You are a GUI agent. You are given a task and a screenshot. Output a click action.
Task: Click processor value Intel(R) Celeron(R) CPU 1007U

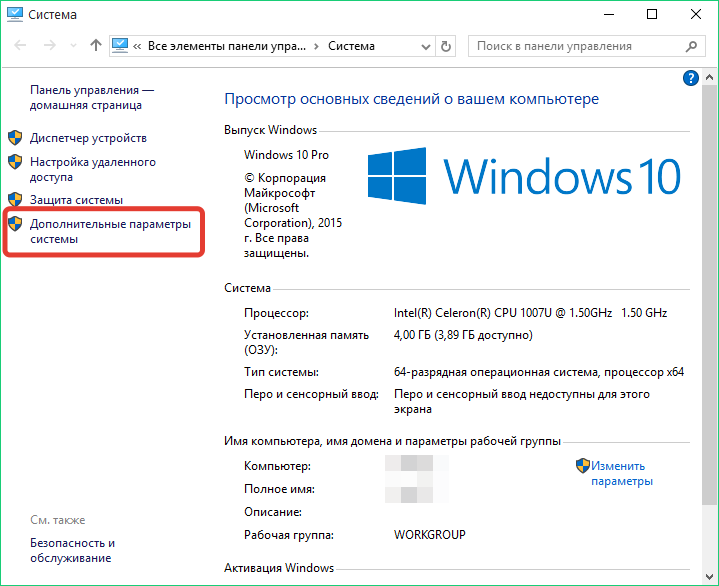tap(530, 313)
